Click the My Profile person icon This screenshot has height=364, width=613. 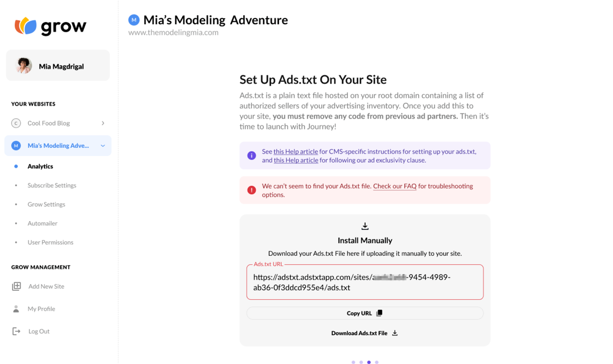pos(16,309)
